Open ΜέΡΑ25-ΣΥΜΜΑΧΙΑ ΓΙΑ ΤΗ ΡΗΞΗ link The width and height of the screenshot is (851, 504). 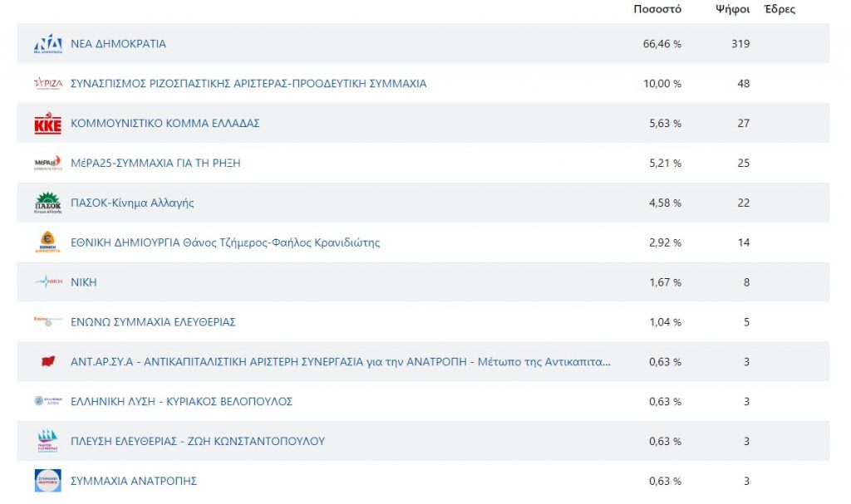[x=155, y=163]
